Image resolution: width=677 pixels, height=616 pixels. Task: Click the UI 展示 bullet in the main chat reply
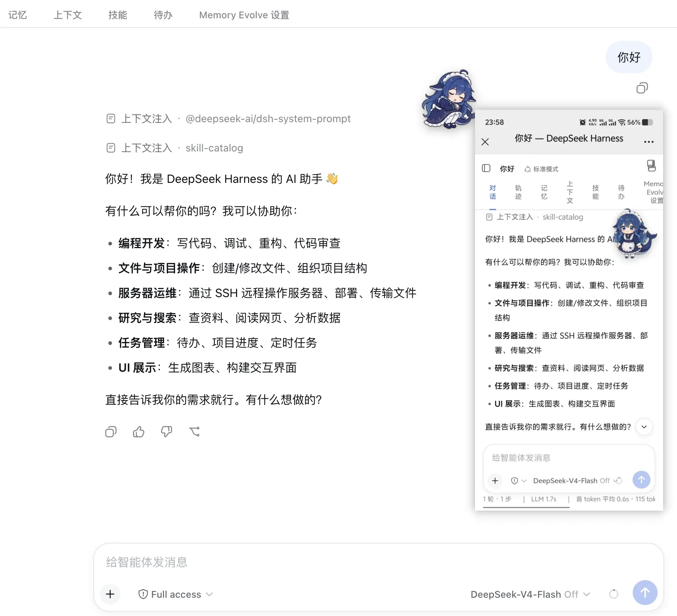(x=202, y=368)
